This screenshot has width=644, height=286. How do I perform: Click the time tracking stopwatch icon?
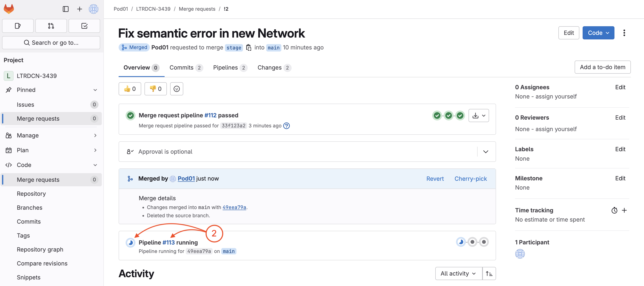pyautogui.click(x=614, y=210)
